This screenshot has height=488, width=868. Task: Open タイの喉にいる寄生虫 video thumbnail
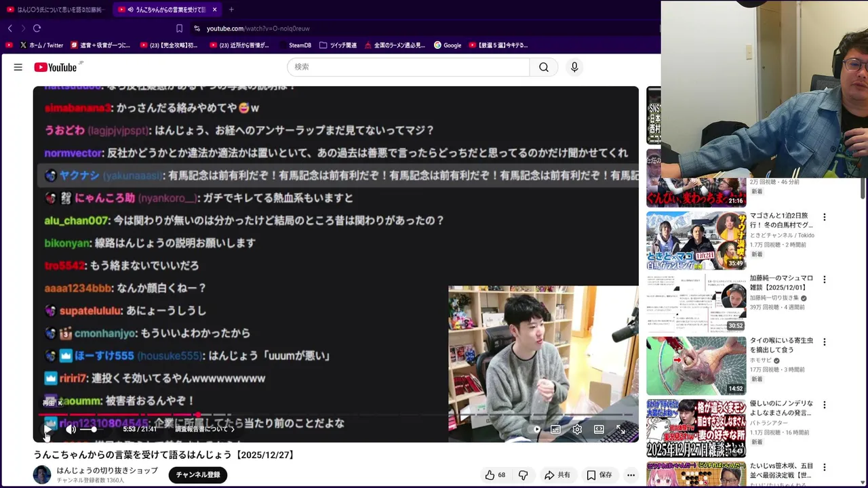point(696,366)
